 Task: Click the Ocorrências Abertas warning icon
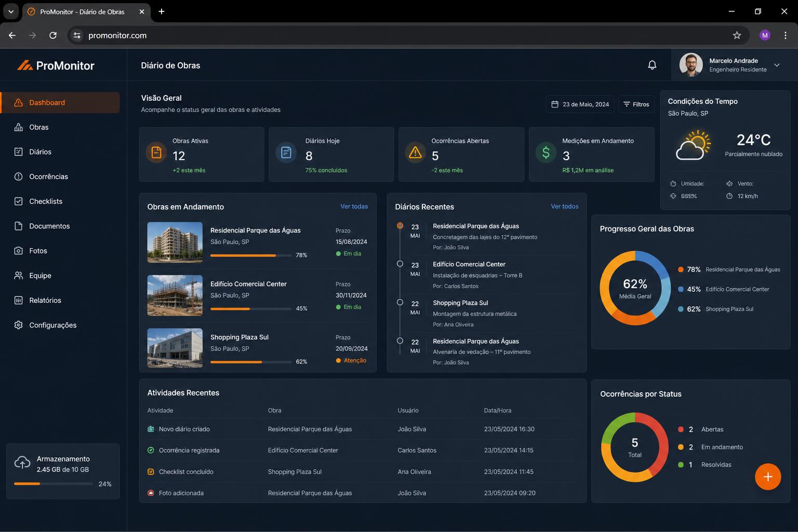point(415,152)
